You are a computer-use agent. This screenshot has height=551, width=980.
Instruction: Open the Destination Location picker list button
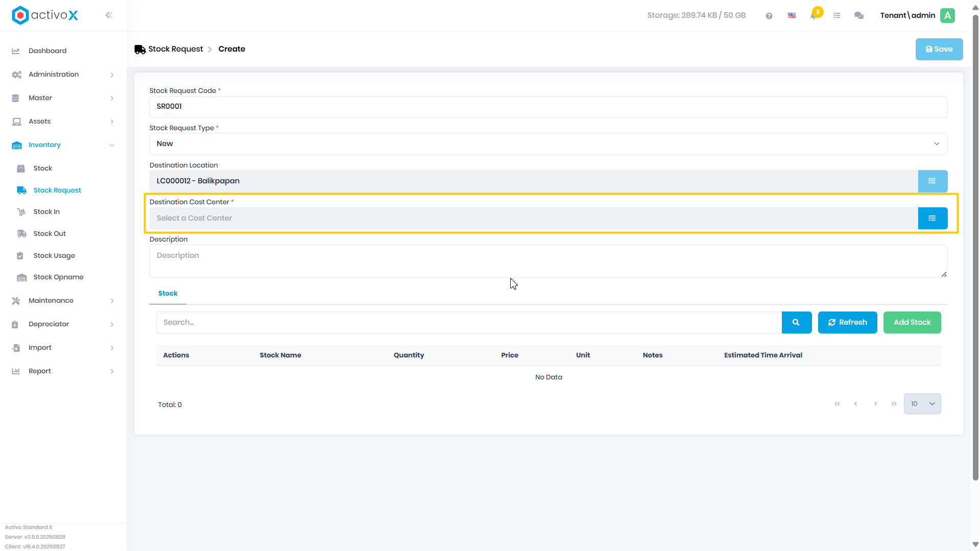933,181
